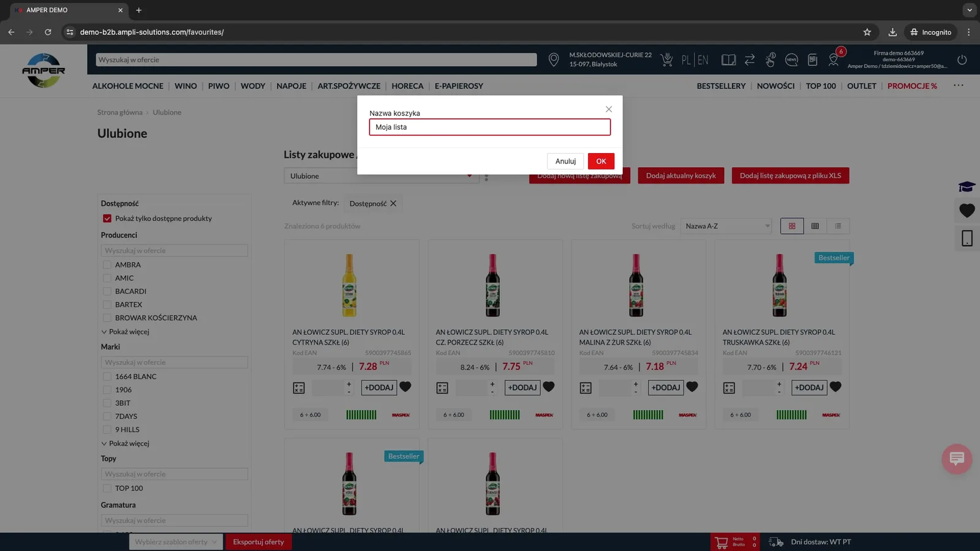980x551 pixels.
Task: Remove the Dostępność active filter
Action: pyautogui.click(x=393, y=203)
